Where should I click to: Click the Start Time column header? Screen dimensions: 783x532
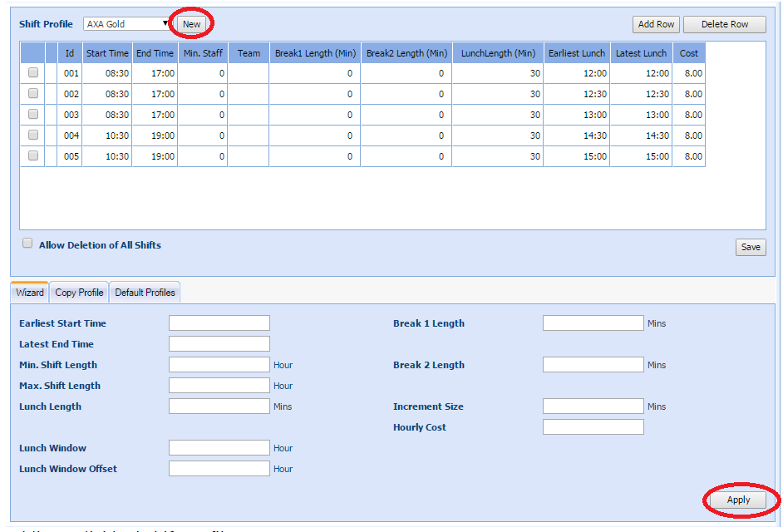click(107, 53)
